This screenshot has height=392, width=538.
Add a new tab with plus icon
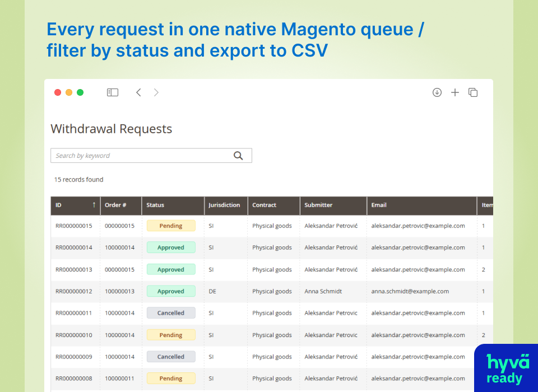[455, 92]
